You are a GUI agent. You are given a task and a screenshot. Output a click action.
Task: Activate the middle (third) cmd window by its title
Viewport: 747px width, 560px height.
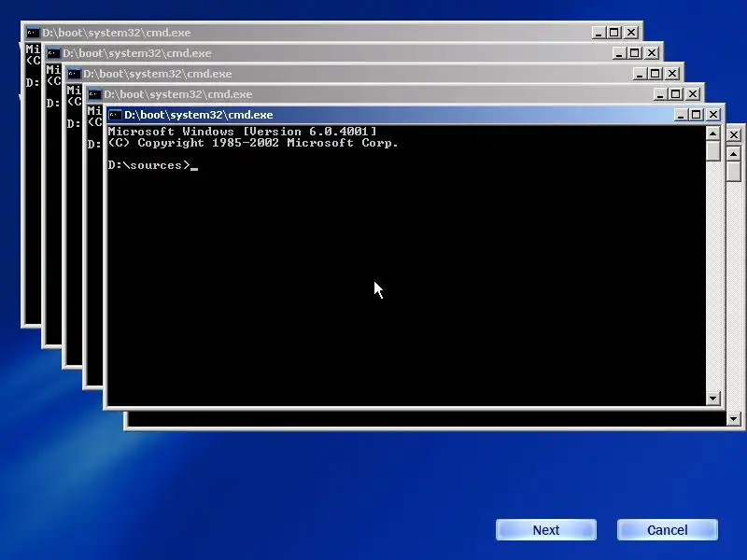pyautogui.click(x=157, y=74)
